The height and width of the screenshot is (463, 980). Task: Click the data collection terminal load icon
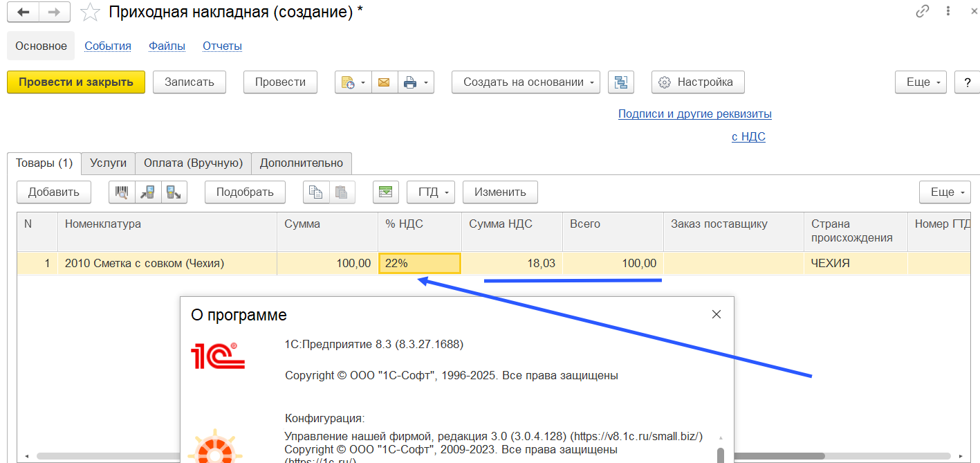click(148, 192)
